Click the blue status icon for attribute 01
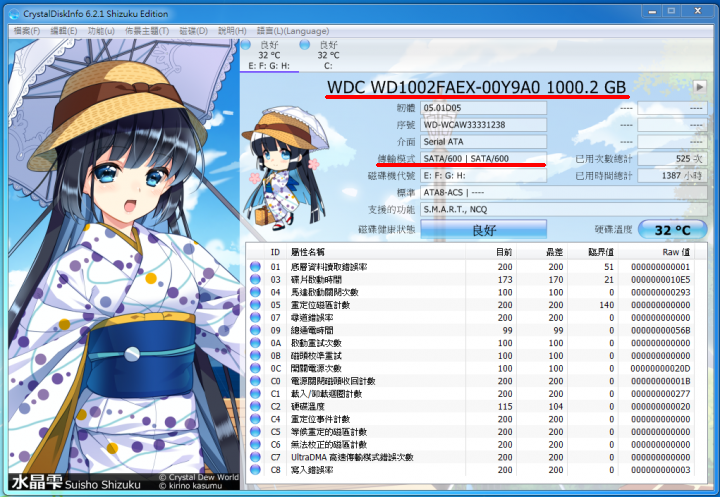This screenshot has width=720, height=497. point(255,266)
